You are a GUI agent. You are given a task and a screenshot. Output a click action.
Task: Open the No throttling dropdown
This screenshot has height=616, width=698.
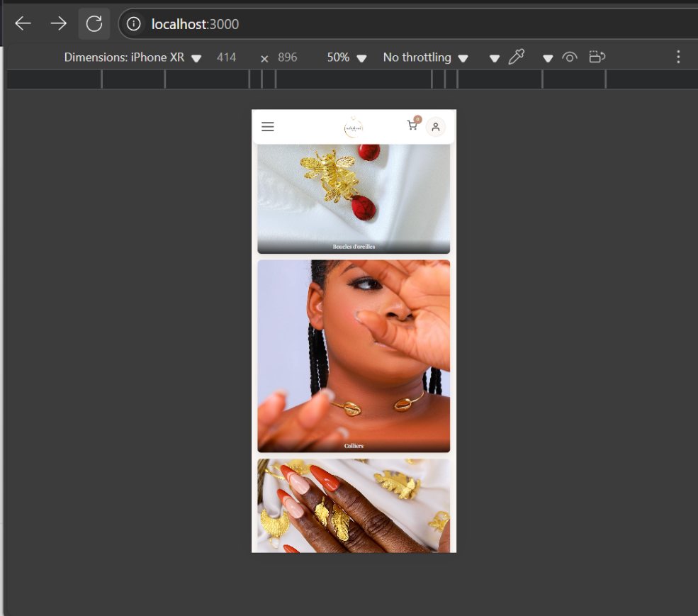425,57
